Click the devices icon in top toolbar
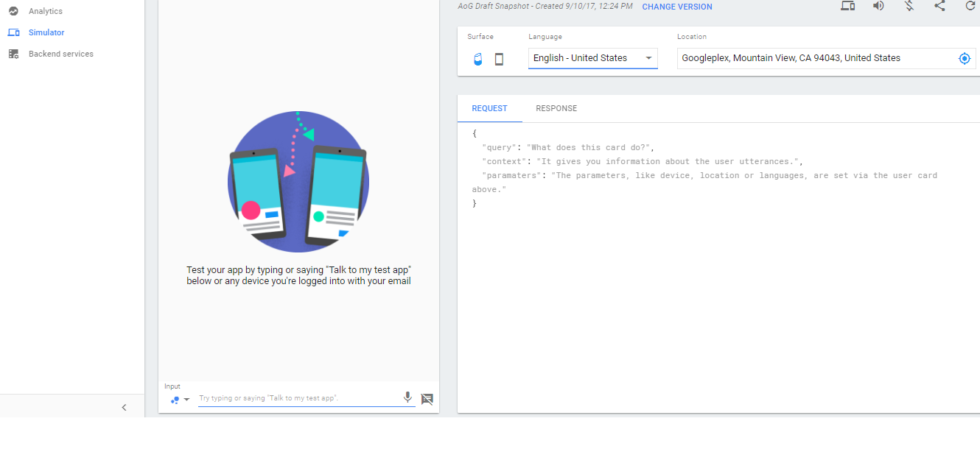This screenshot has height=449, width=980. 848,6
